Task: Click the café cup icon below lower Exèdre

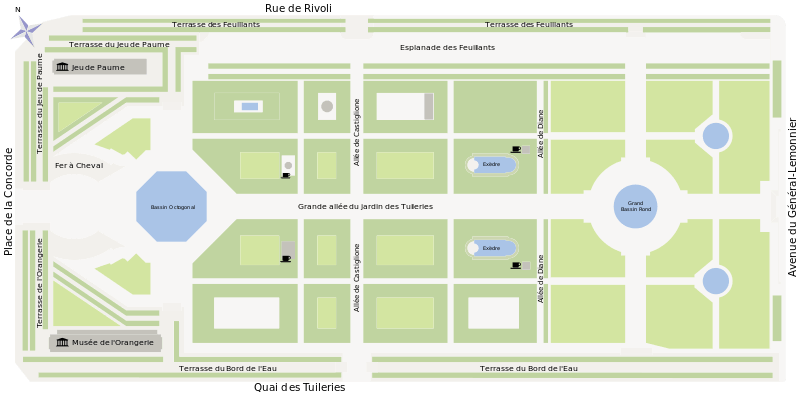Action: pyautogui.click(x=516, y=265)
